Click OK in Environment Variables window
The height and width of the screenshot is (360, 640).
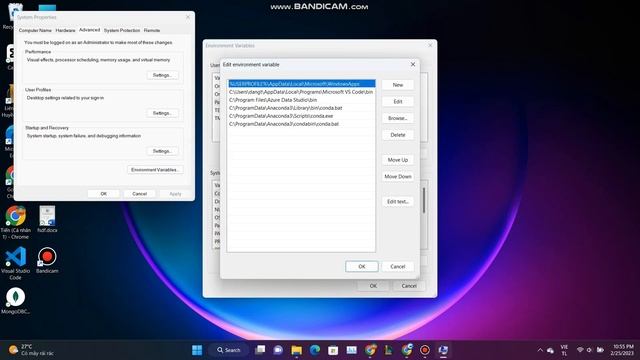(x=373, y=286)
